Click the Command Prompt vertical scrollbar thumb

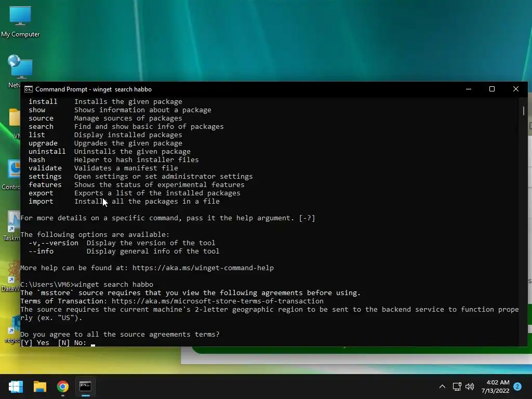click(524, 111)
